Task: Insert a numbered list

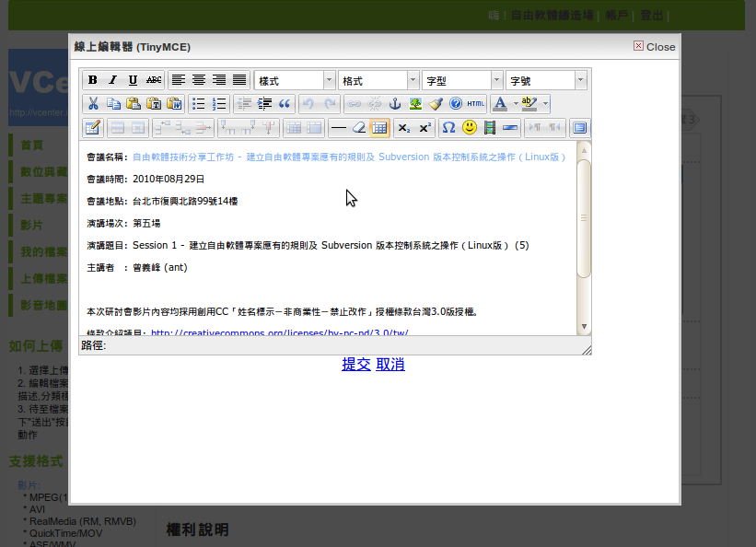Action: [x=219, y=104]
